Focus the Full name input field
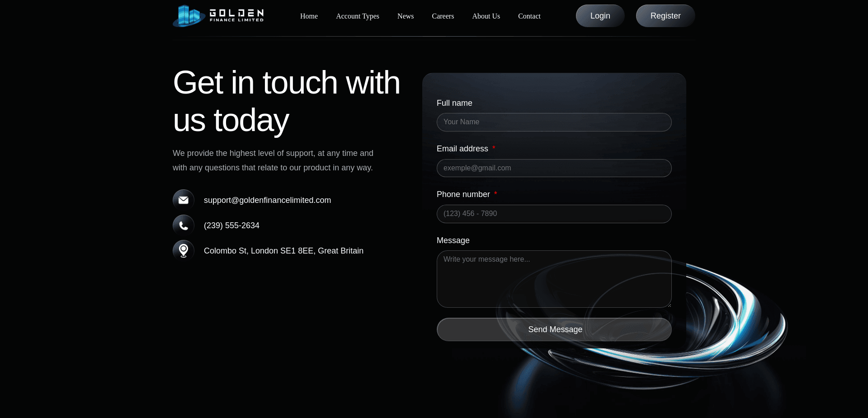The width and height of the screenshot is (868, 418). point(554,122)
